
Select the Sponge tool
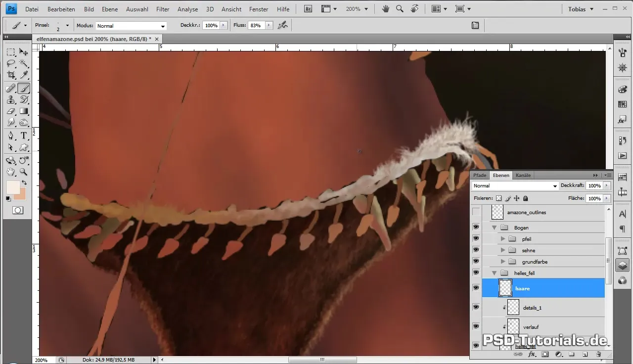(24, 123)
